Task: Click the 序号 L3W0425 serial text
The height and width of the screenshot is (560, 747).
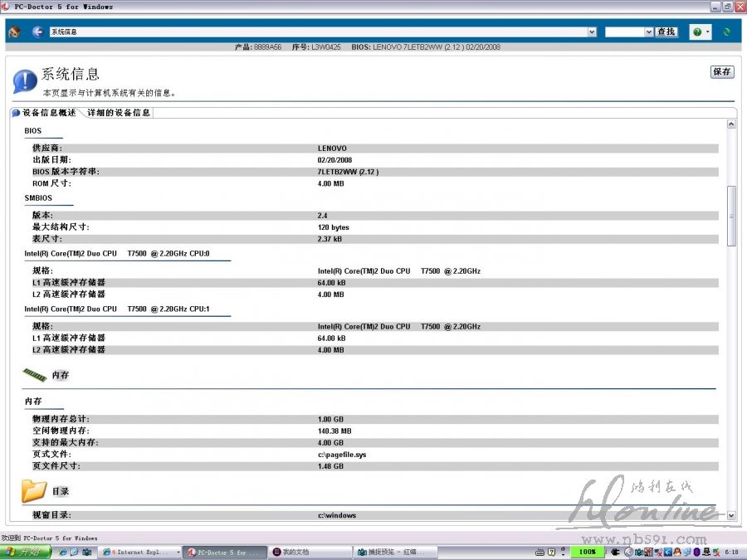Action: pos(316,47)
